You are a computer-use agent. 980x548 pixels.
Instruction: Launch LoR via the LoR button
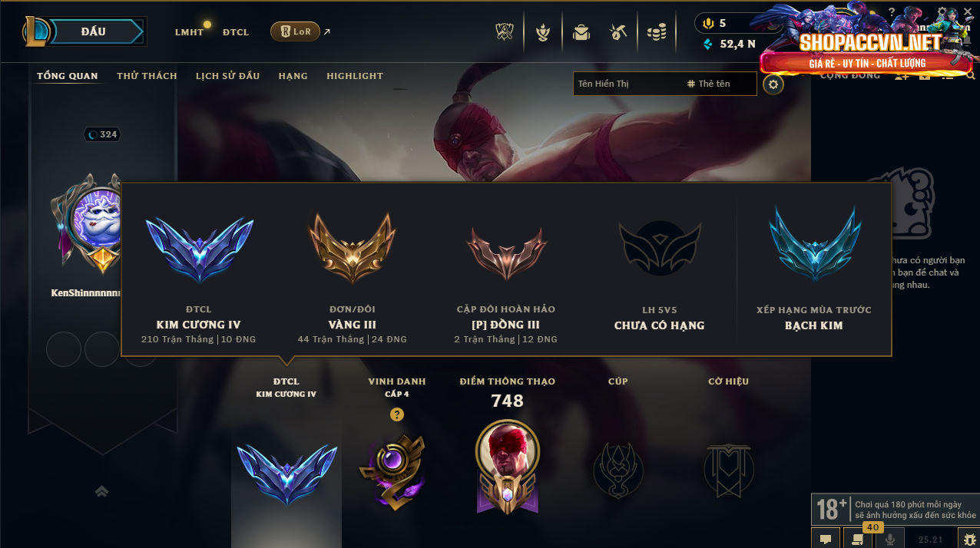click(x=295, y=31)
